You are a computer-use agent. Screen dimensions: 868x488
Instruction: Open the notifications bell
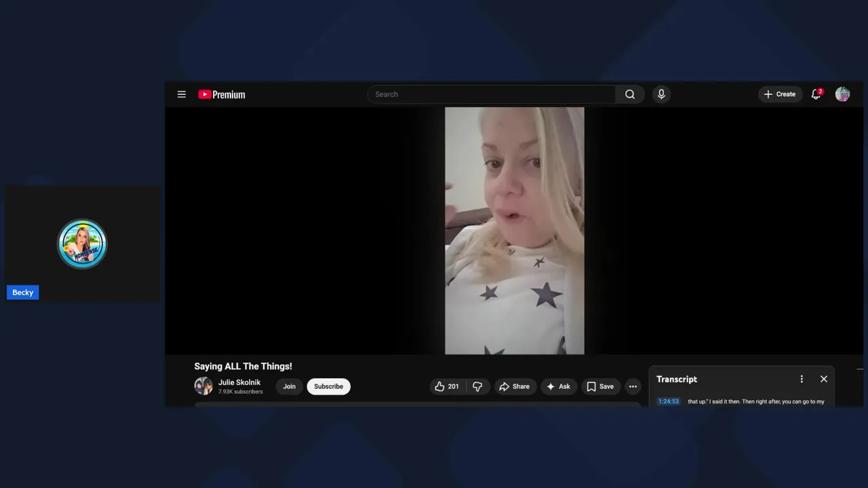point(816,94)
